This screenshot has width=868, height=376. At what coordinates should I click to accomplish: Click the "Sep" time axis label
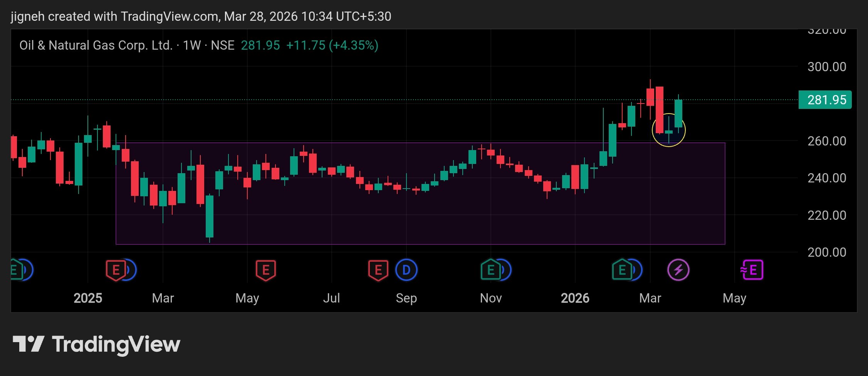(406, 299)
